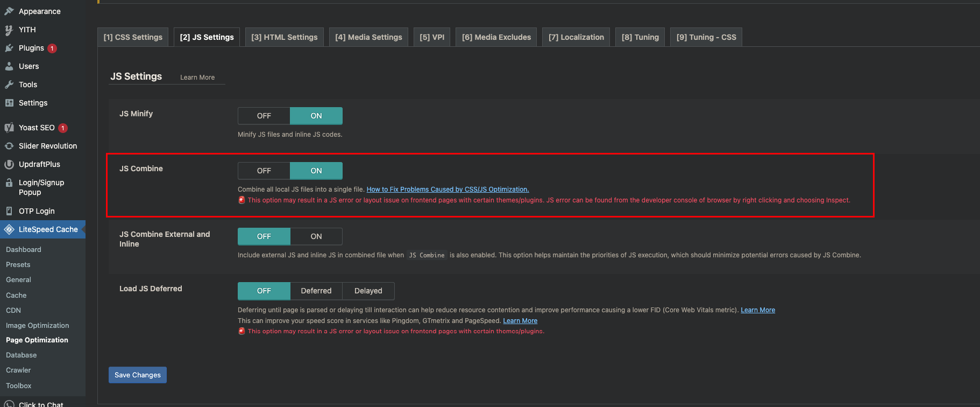
Task: Click the Yoast SEO notification badge
Action: (x=63, y=128)
